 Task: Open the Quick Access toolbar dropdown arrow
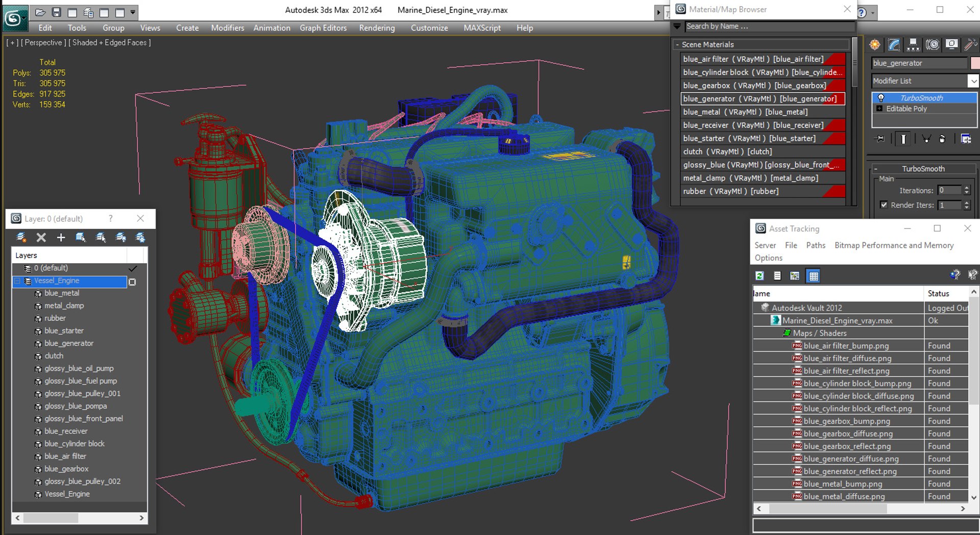133,12
